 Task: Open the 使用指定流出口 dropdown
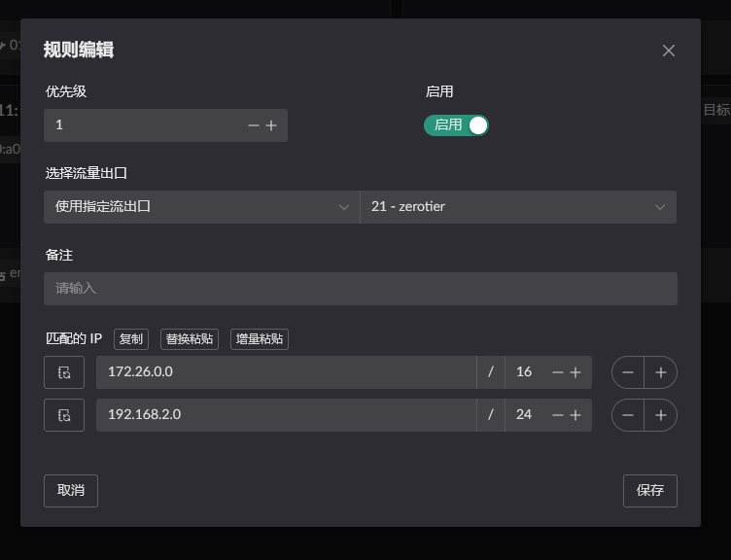pyautogui.click(x=201, y=207)
